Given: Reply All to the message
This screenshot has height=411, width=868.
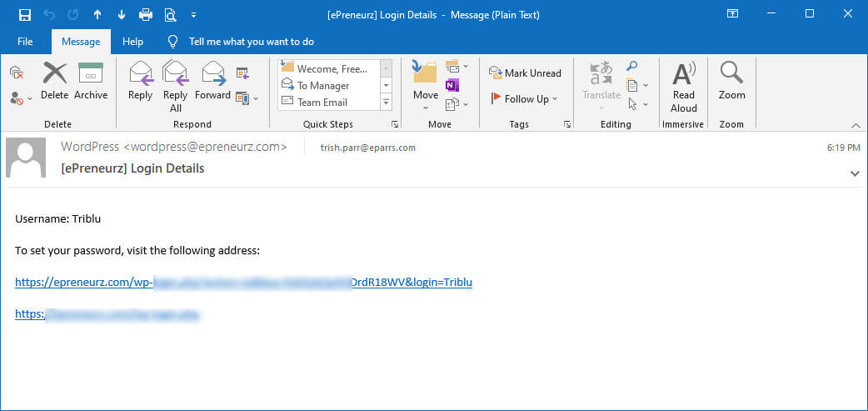Looking at the screenshot, I should pyautogui.click(x=176, y=87).
